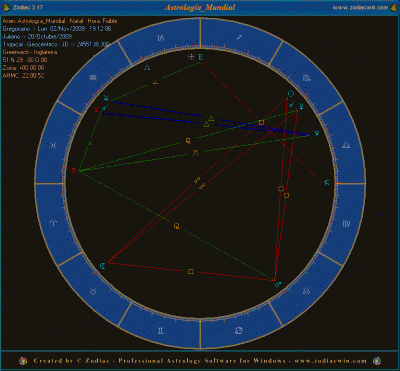Click the Astrologia_Mundial title text

[x=200, y=7]
